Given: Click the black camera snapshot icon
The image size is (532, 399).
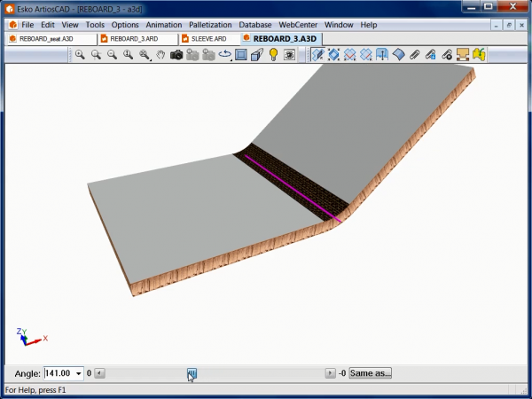Looking at the screenshot, I should 176,55.
